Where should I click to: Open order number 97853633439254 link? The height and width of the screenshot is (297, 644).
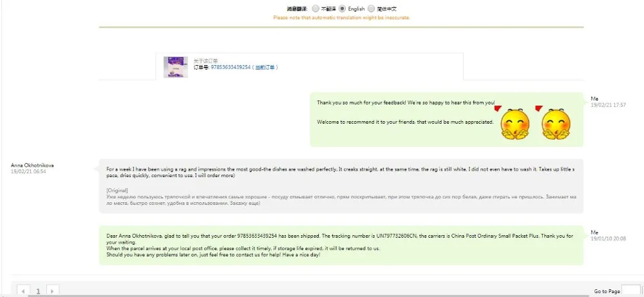click(x=231, y=68)
